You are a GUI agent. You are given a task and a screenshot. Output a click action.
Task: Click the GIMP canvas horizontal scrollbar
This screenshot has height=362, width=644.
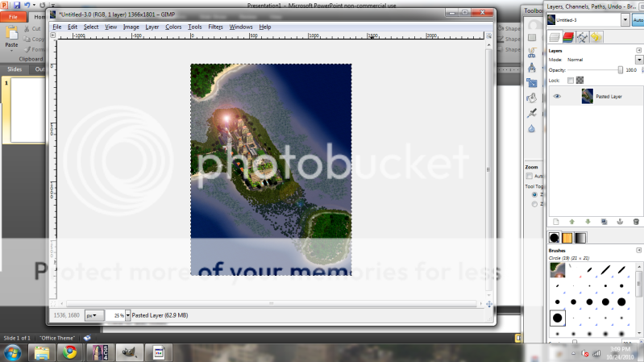[271, 304]
